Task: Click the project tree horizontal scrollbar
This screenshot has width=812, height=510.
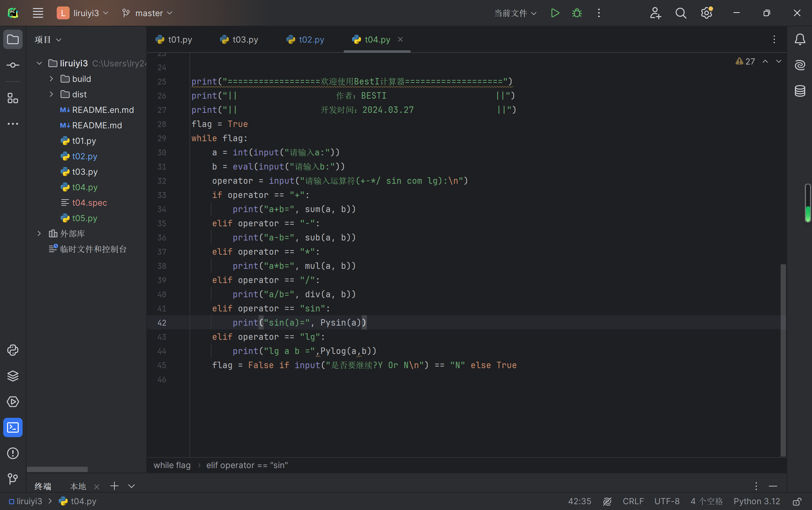Action: 57,469
